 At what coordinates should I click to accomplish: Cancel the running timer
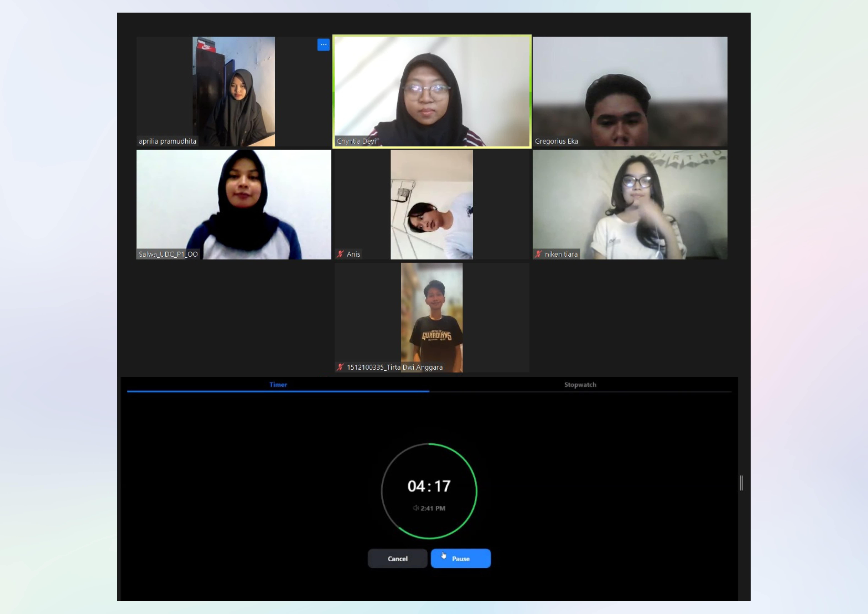coord(398,558)
